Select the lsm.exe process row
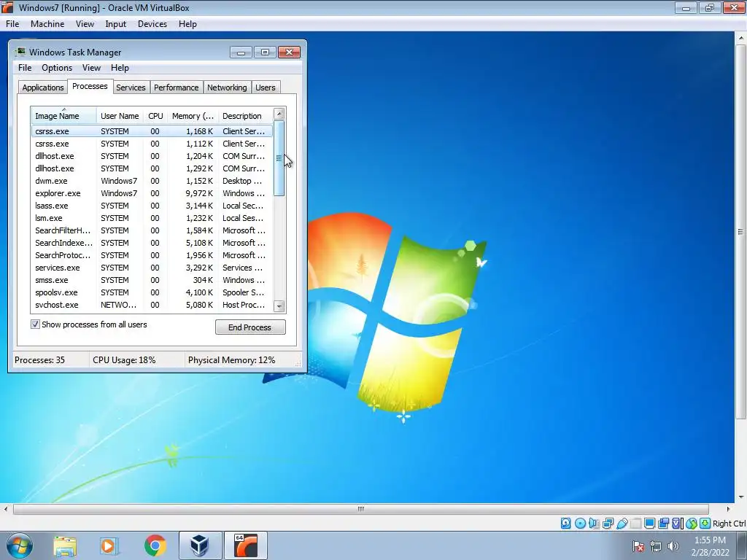Viewport: 747px width, 560px height. tap(152, 218)
